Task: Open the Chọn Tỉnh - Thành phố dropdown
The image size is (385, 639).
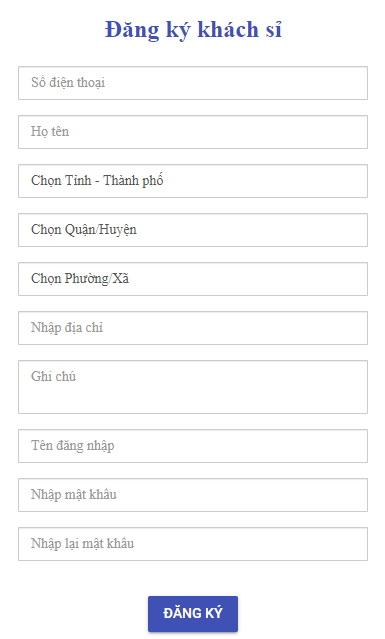Action: [193, 181]
